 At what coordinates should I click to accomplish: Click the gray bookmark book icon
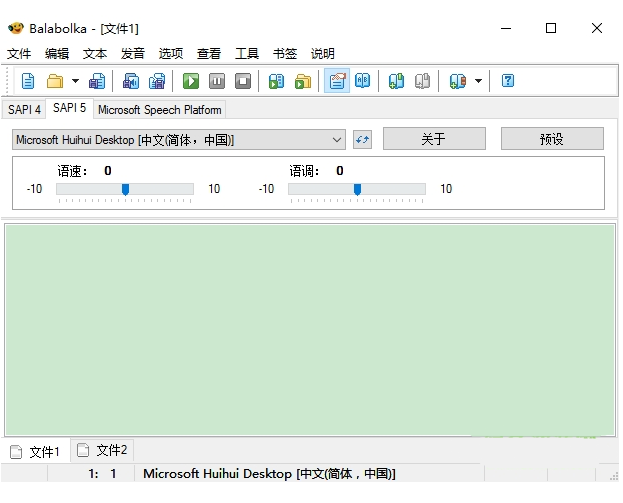tap(422, 81)
